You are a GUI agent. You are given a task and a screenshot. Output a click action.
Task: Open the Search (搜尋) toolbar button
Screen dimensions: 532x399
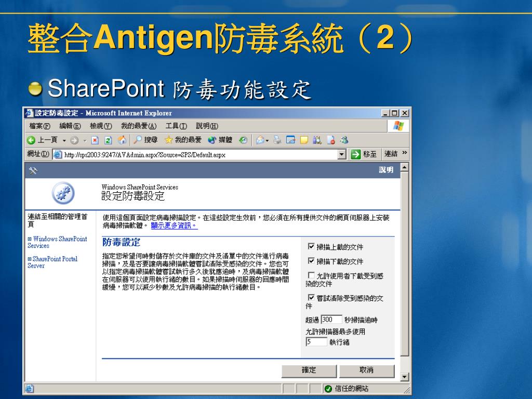pyautogui.click(x=145, y=140)
